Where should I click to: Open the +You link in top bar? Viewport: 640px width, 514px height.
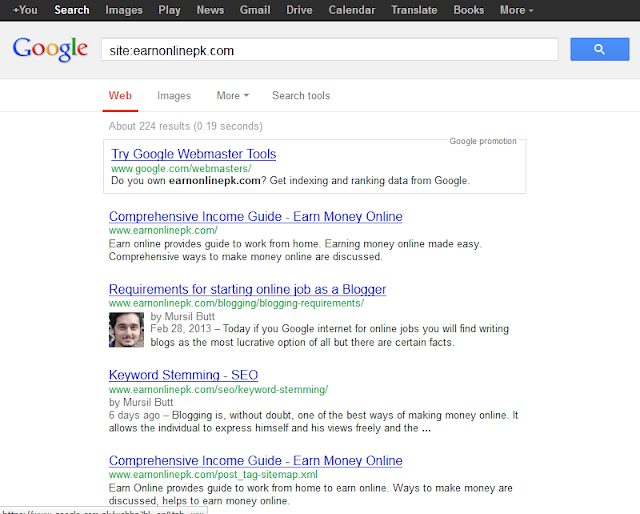(25, 10)
